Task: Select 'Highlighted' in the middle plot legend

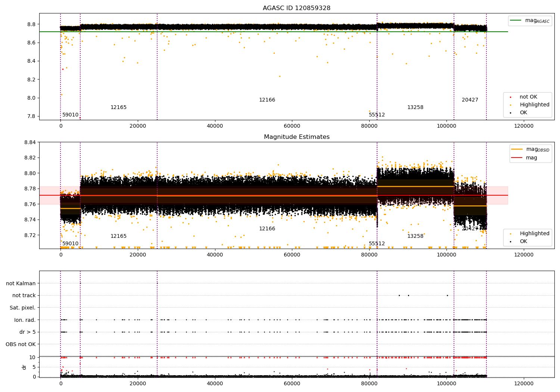Action: (534, 234)
